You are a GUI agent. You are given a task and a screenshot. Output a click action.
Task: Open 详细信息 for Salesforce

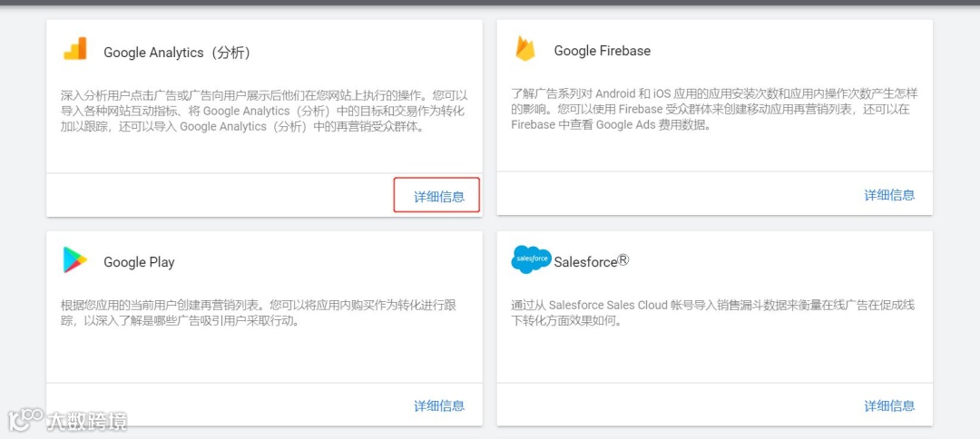point(889,406)
